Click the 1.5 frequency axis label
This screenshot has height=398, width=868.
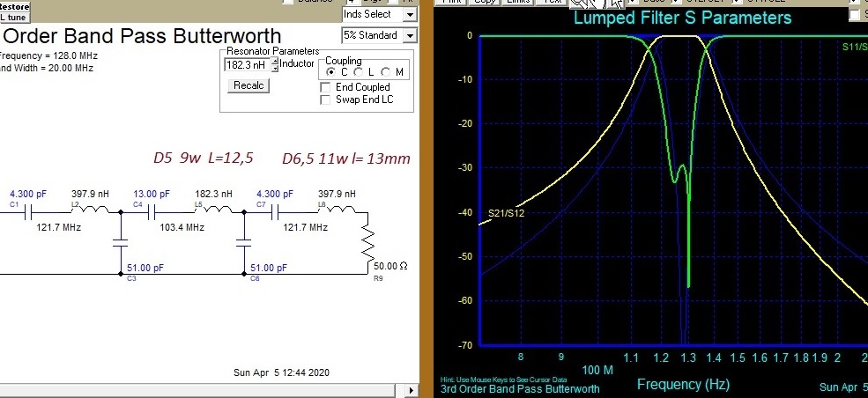pyautogui.click(x=737, y=357)
